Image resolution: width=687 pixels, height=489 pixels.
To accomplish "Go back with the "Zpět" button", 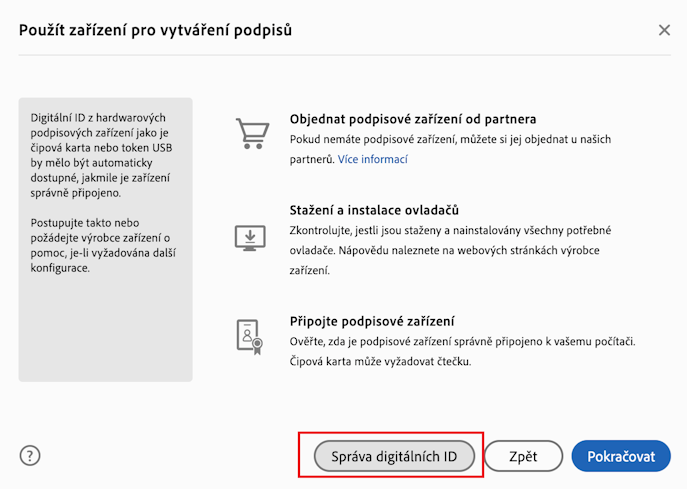I will click(523, 456).
